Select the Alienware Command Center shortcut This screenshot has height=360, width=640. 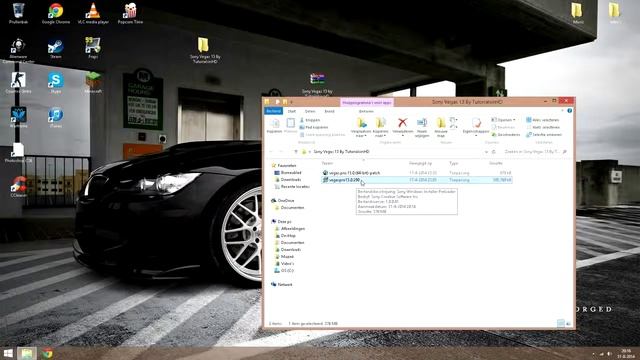pos(18,51)
